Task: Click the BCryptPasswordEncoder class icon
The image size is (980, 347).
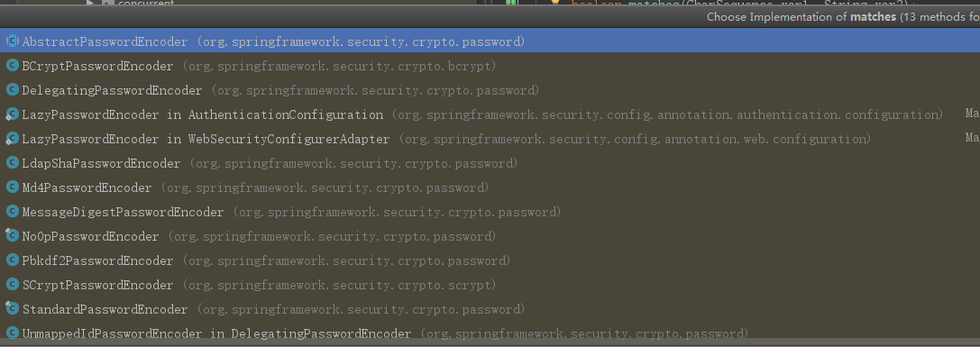Action: [12, 66]
